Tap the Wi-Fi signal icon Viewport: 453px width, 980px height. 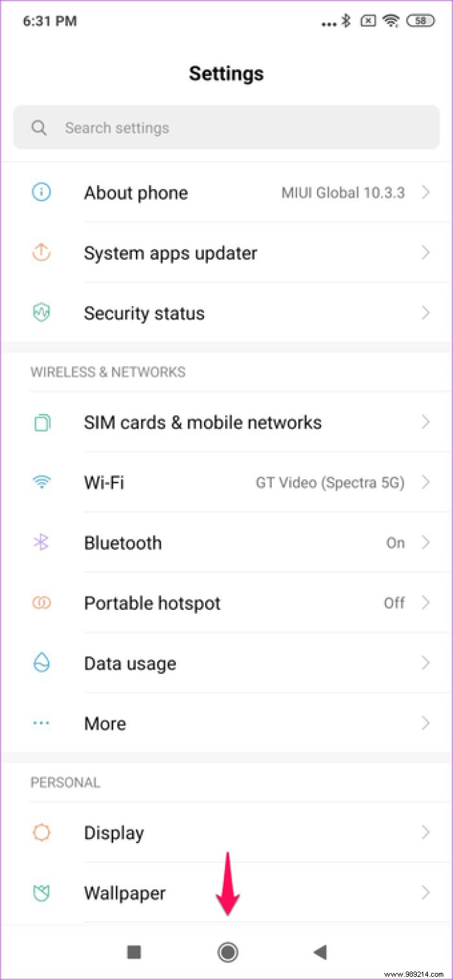click(x=41, y=482)
